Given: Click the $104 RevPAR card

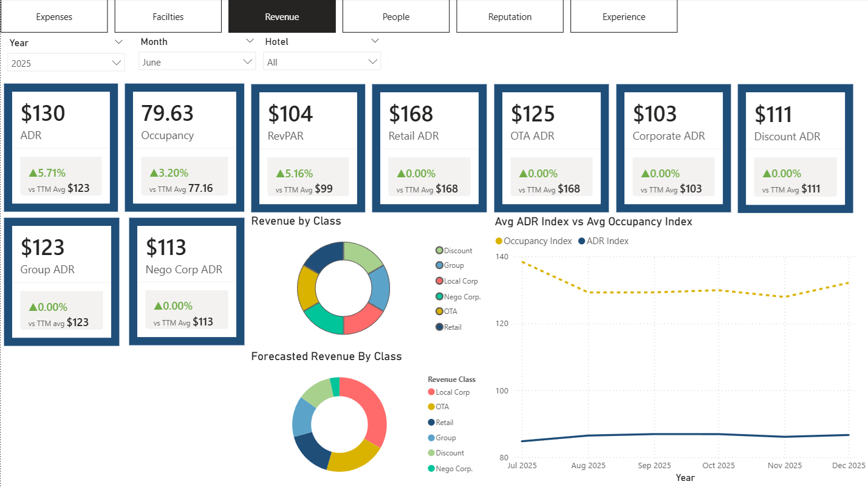Looking at the screenshot, I should click(x=308, y=148).
